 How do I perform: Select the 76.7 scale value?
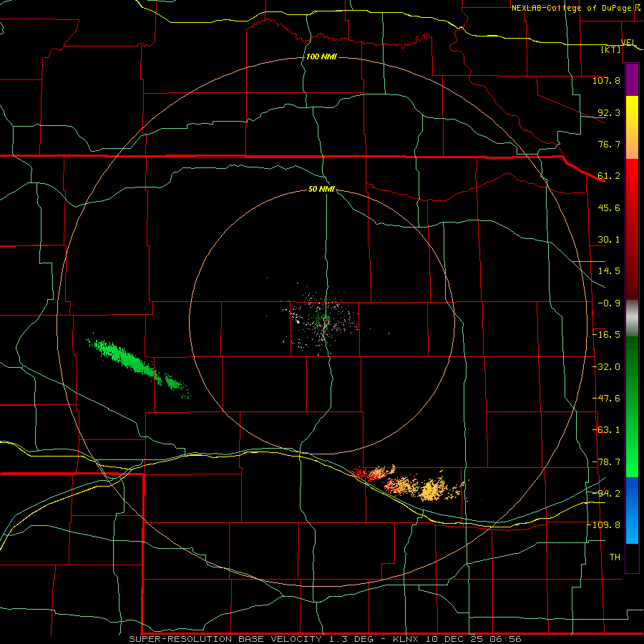point(609,144)
